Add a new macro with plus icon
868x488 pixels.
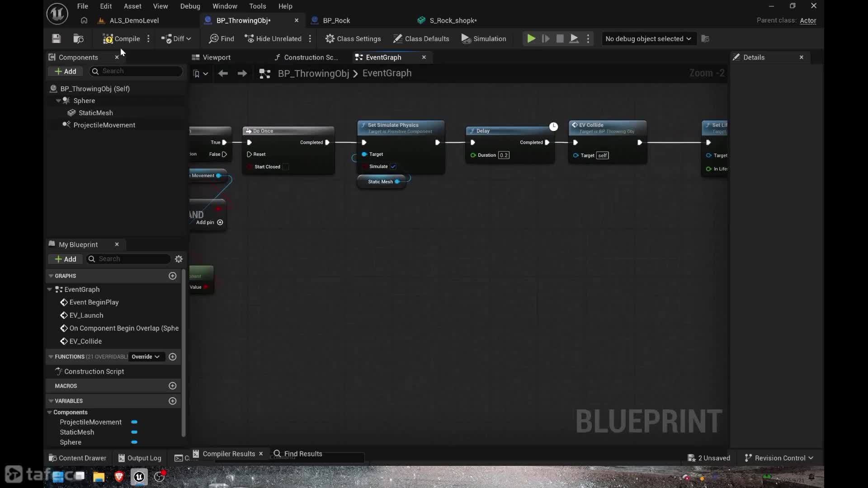coord(172,385)
